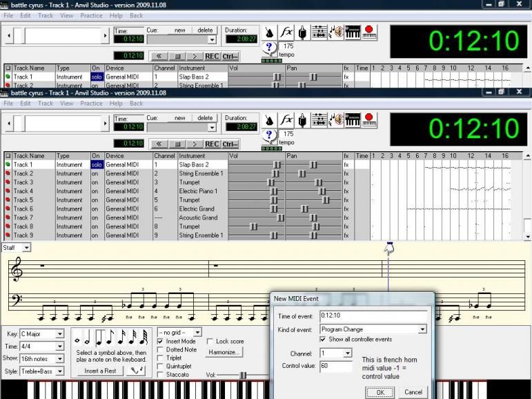Open Practice menu in the front window
The width and height of the screenshot is (532, 399).
click(91, 104)
